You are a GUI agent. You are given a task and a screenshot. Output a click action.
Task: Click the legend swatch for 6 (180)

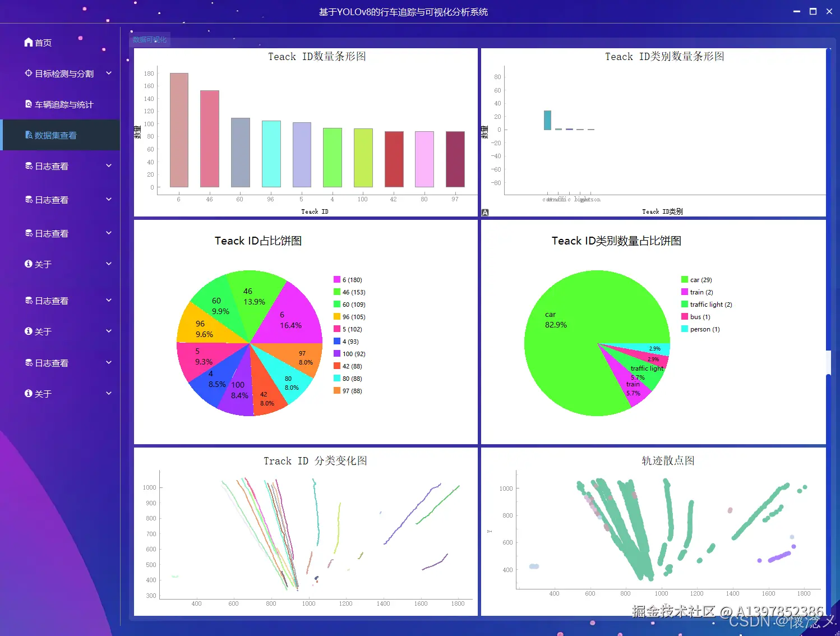coord(337,279)
